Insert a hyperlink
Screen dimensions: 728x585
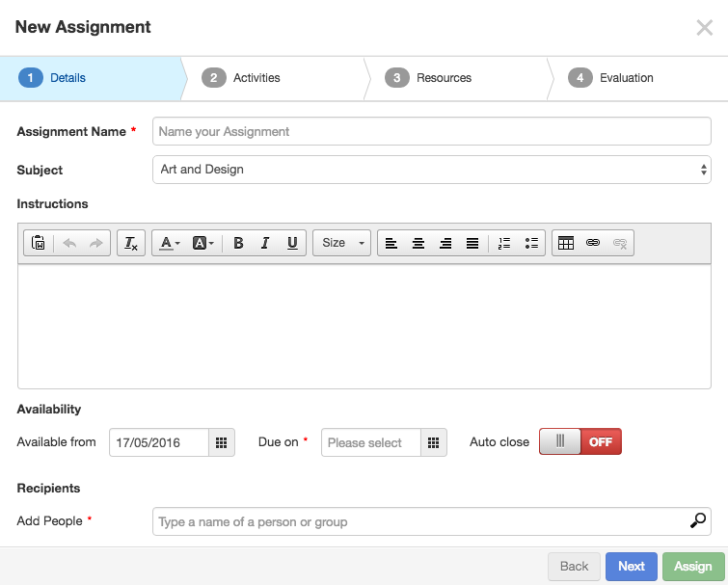pos(593,243)
